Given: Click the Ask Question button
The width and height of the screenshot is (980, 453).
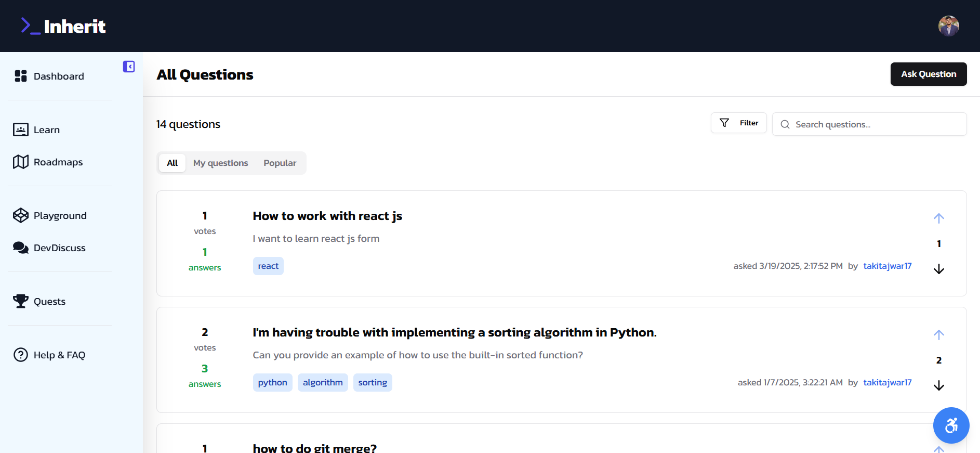Looking at the screenshot, I should tap(929, 74).
